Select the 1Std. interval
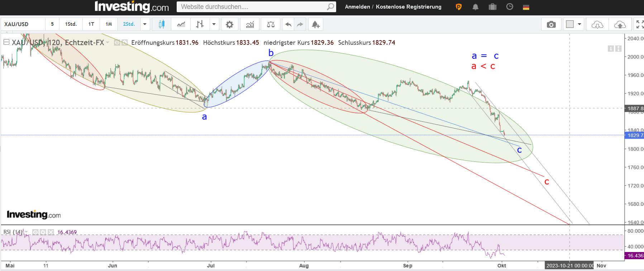Image resolution: width=644 pixels, height=271 pixels. click(x=71, y=24)
